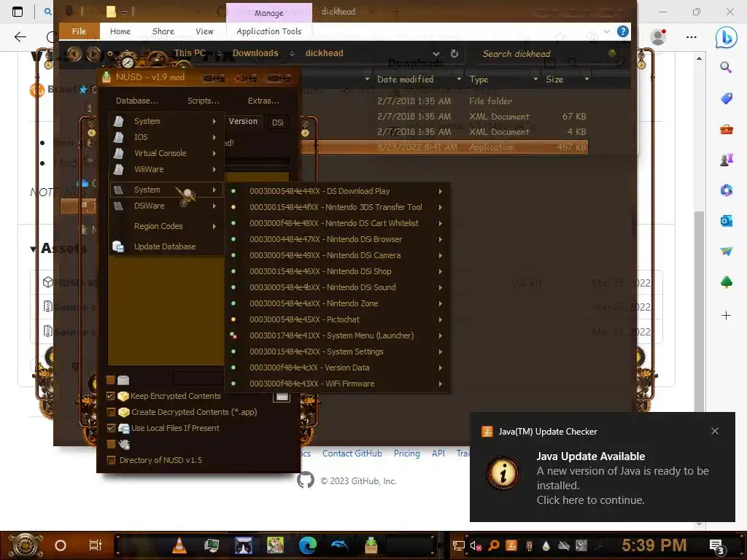This screenshot has height=560, width=747.
Task: Select 0003000f484e4cXX - Version Data entry
Action: point(337,367)
